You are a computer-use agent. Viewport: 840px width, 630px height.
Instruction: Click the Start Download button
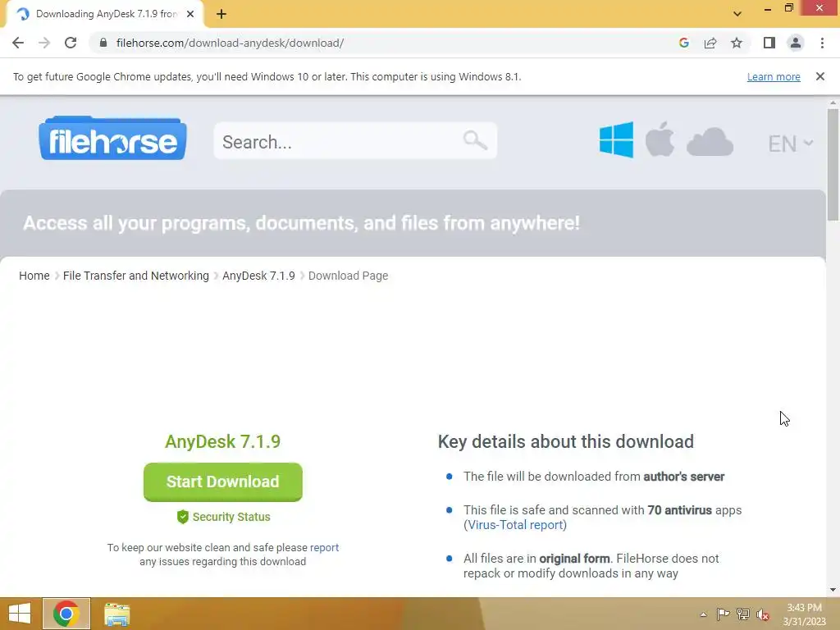point(223,482)
